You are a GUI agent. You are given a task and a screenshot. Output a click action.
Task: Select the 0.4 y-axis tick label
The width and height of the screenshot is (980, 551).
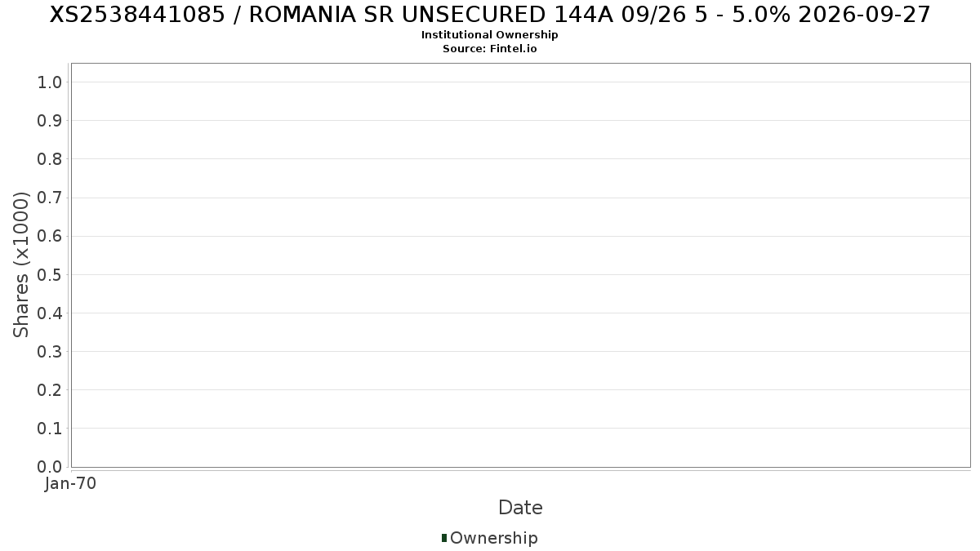point(50,313)
